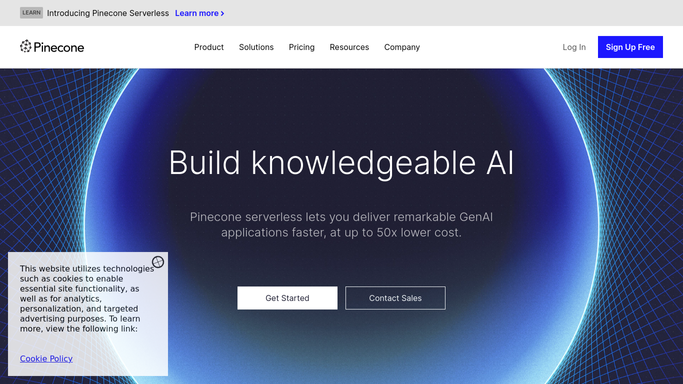Select the Get Started button

point(287,298)
